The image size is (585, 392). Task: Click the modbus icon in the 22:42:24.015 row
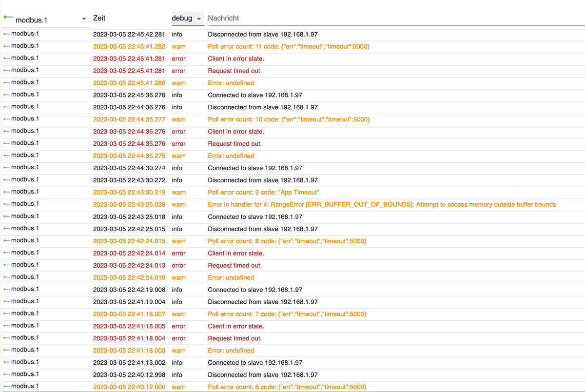click(7, 241)
